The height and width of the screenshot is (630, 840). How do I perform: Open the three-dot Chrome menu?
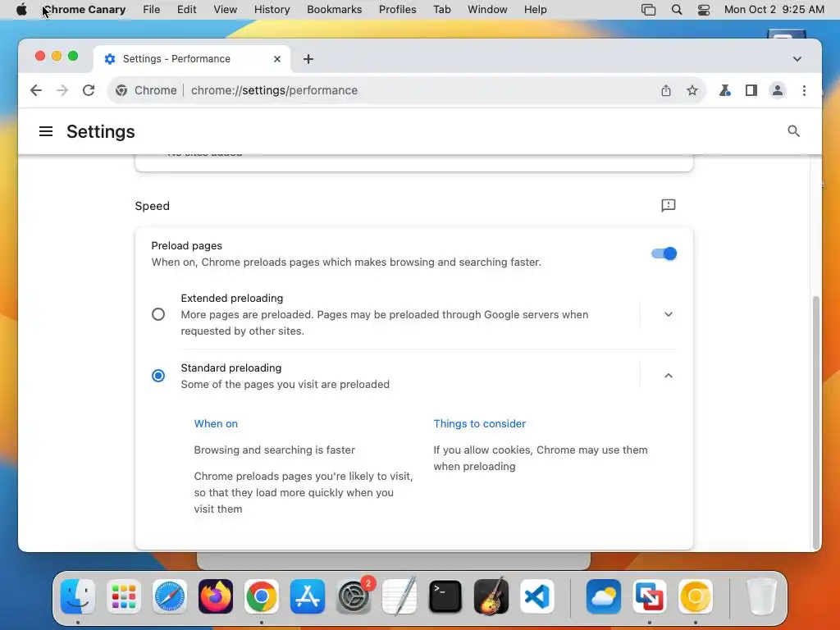coord(804,90)
